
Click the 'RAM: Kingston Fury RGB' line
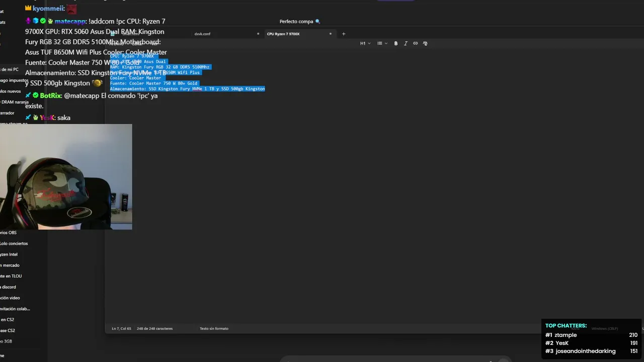159,67
